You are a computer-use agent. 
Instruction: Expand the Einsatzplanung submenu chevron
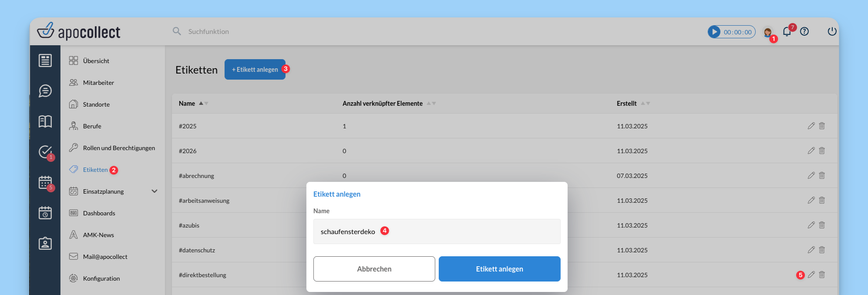click(x=154, y=191)
